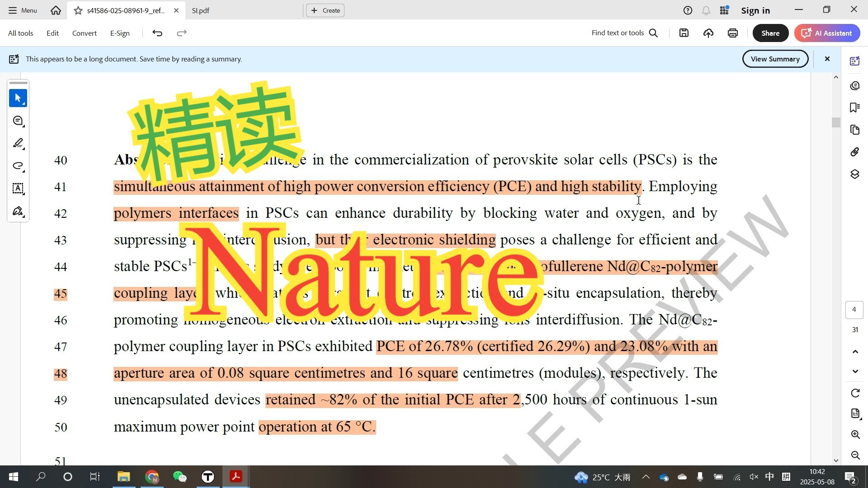Open the attachments paperclip panel
The width and height of the screenshot is (868, 488).
pyautogui.click(x=854, y=152)
